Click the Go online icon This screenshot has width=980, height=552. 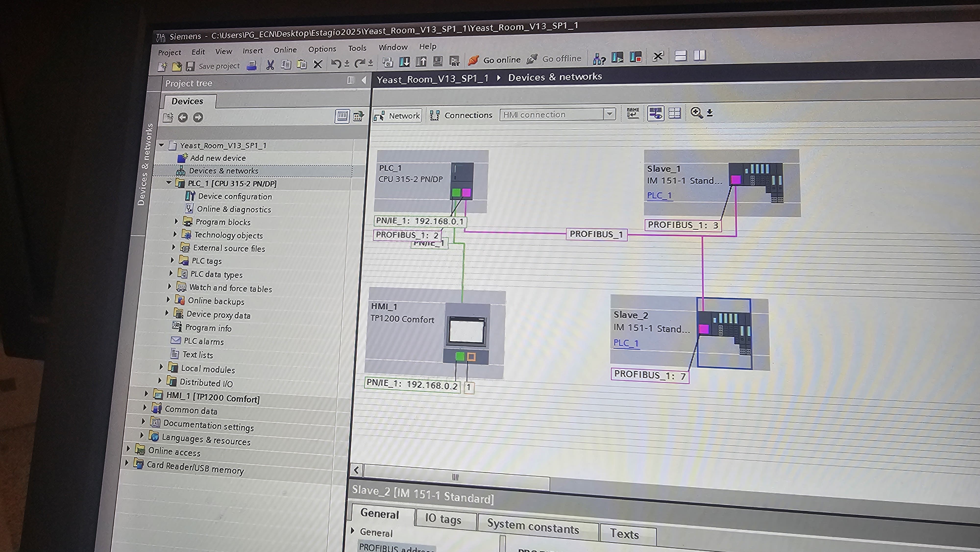pyautogui.click(x=474, y=60)
